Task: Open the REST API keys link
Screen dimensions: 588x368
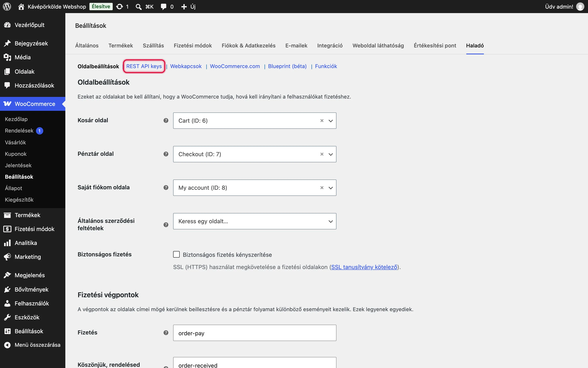Action: point(144,66)
